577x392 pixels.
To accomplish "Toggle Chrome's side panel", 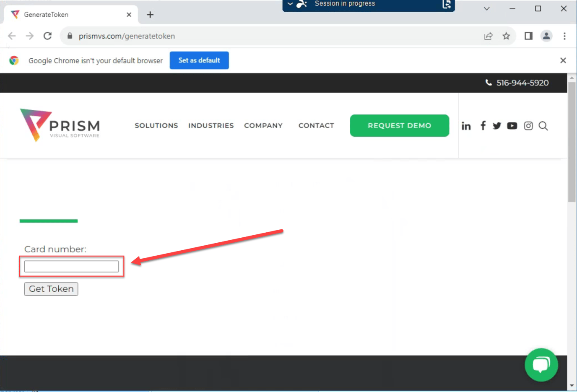I will point(528,36).
